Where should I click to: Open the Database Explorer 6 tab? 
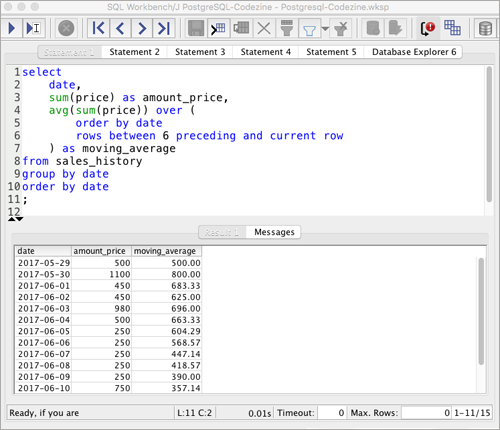414,52
